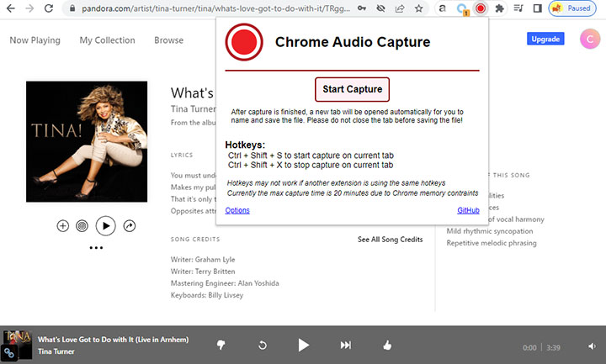Viewport: 606px width, 364px height.
Task: Open the My Collection tab
Action: (107, 40)
